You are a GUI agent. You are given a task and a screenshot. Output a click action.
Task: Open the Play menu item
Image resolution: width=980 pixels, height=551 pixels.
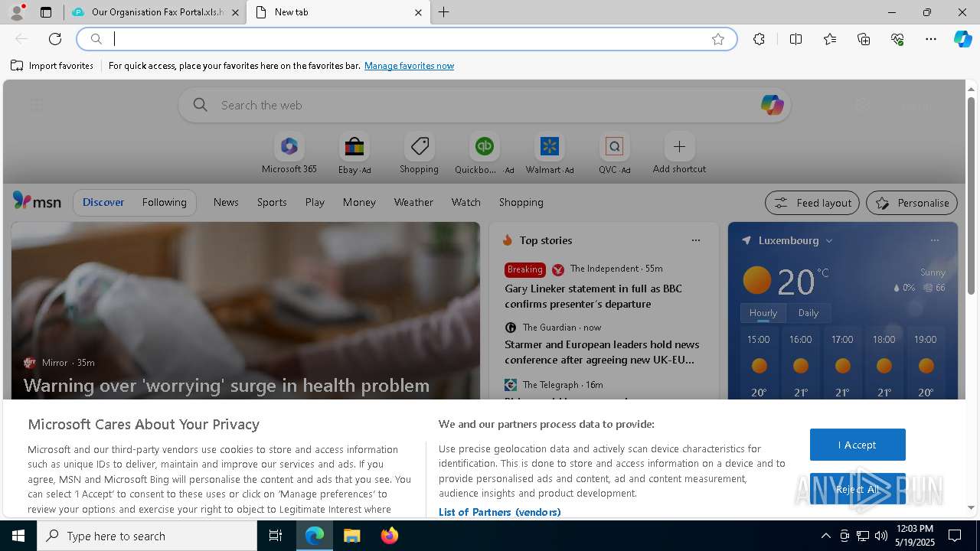(x=315, y=202)
